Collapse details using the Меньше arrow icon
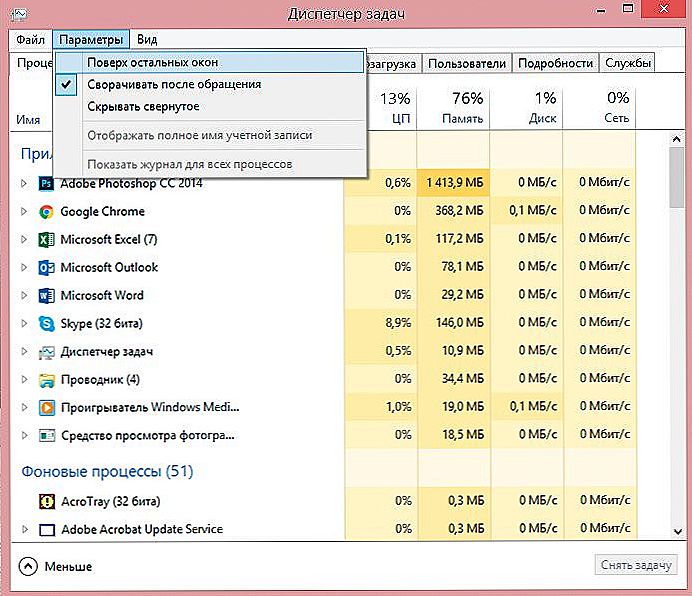 28,566
